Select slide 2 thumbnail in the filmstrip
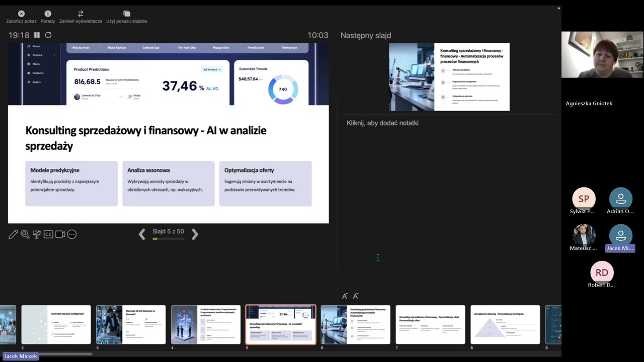Image resolution: width=644 pixels, height=362 pixels. pyautogui.click(x=56, y=325)
